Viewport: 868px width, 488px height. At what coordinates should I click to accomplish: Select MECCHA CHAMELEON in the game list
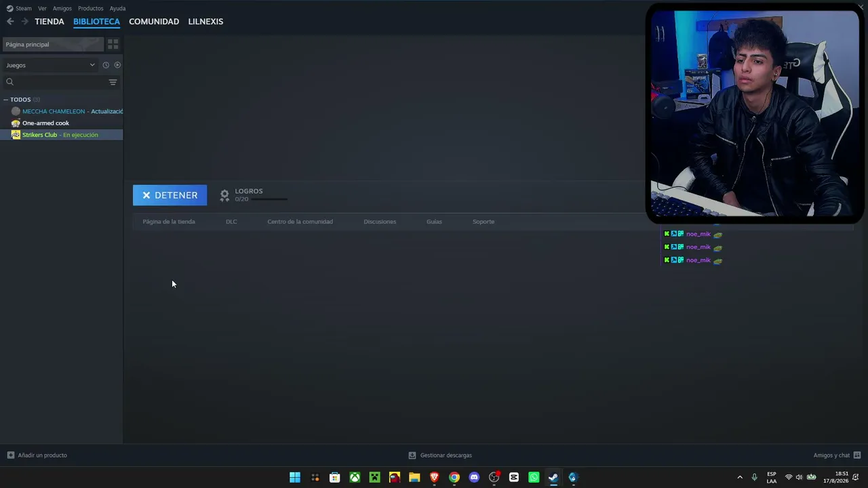pos(62,111)
